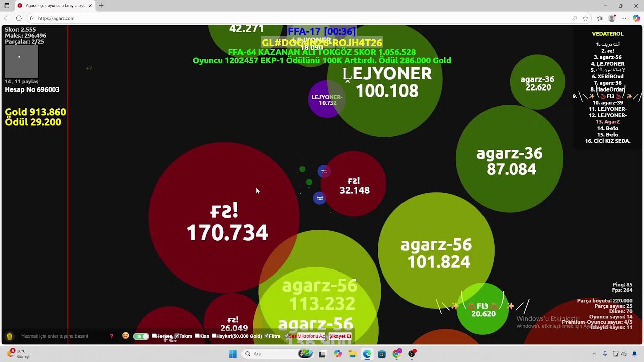Toggle the Ses sound checkbox
This screenshot has width=644, height=362.
287,336
